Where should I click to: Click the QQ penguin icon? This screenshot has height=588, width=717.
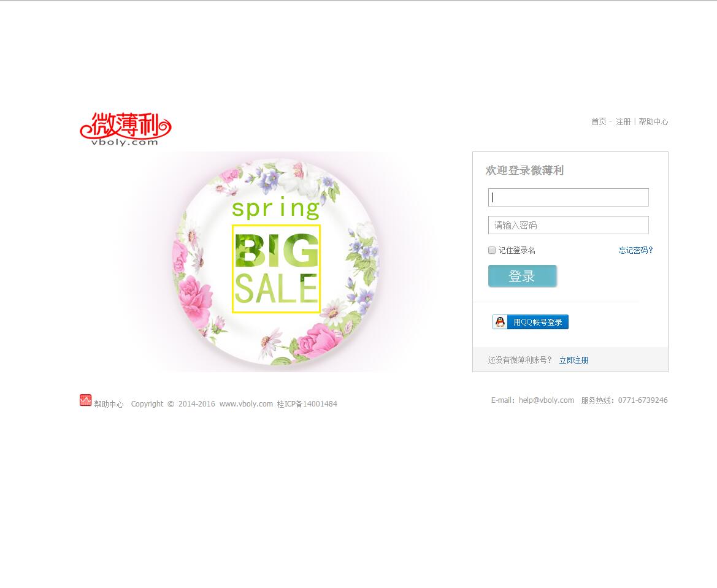click(500, 322)
